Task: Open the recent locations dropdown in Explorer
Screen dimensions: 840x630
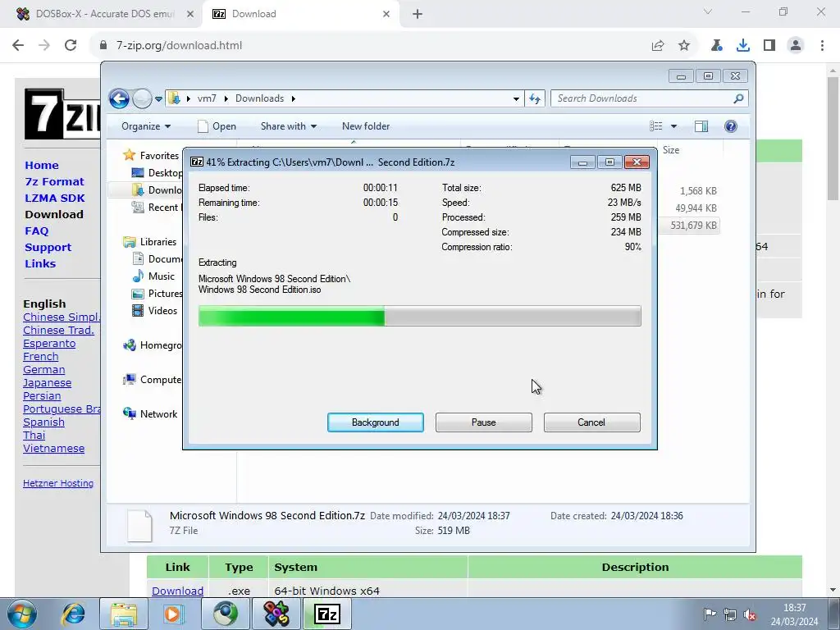Action: [x=158, y=99]
